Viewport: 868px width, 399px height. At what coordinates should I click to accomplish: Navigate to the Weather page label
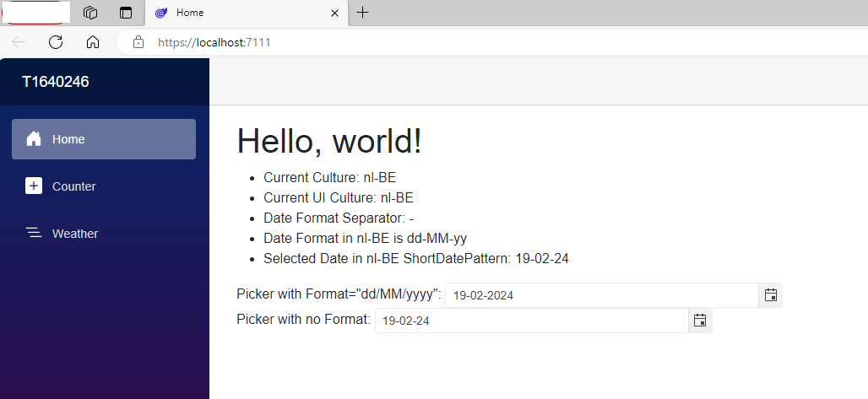(x=75, y=234)
